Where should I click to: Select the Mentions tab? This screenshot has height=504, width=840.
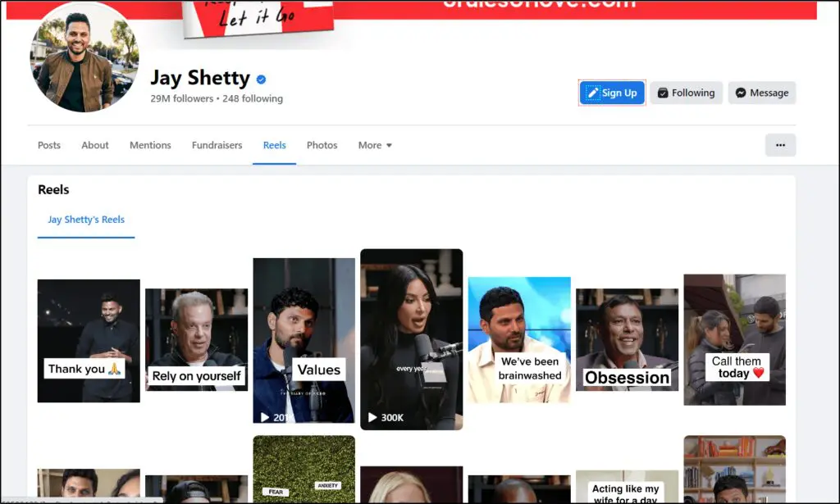click(x=150, y=144)
